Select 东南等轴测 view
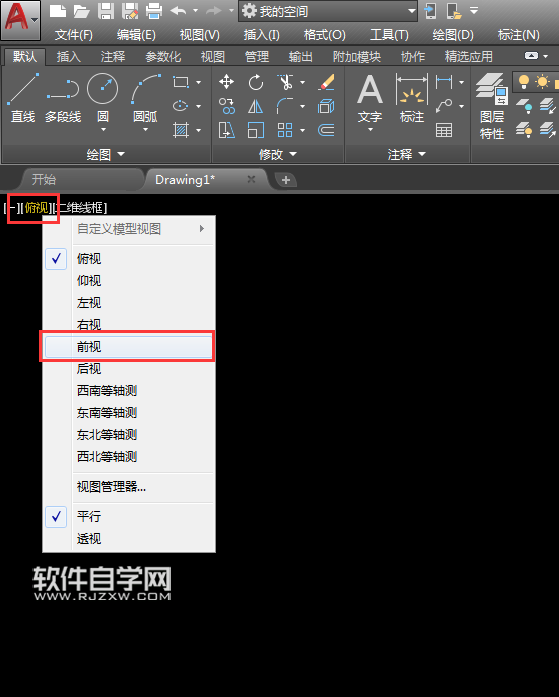The image size is (559, 697). [x=129, y=413]
